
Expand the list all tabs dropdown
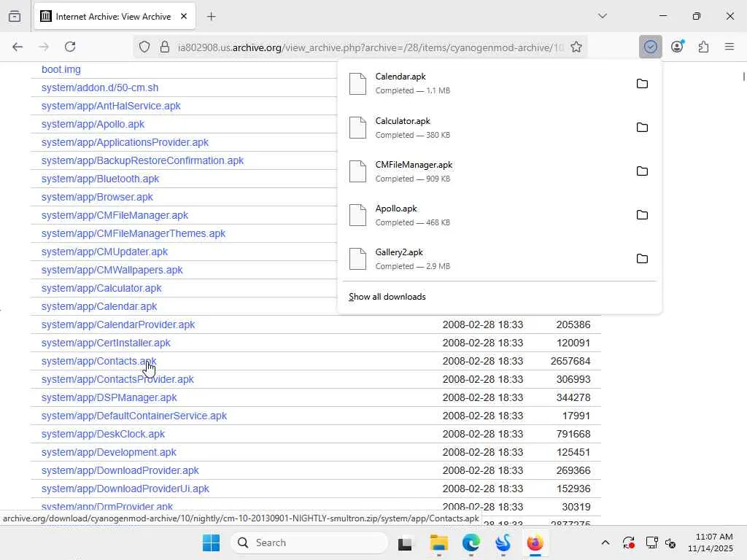pos(603,16)
